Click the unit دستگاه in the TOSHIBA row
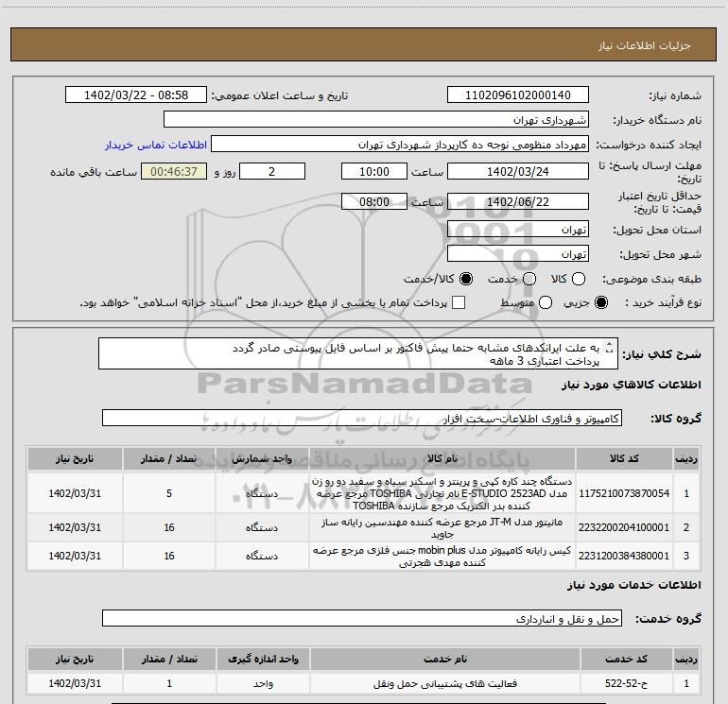Screen dimensions: 728x704 tap(262, 493)
